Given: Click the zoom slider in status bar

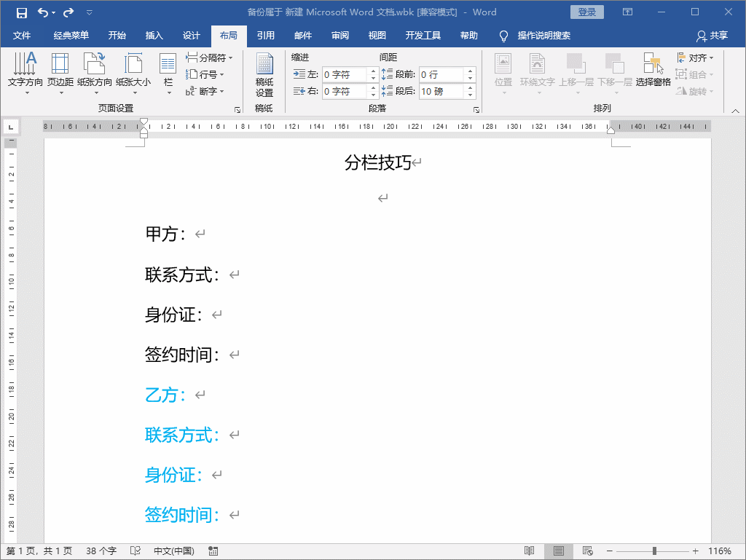Looking at the screenshot, I should point(654,551).
